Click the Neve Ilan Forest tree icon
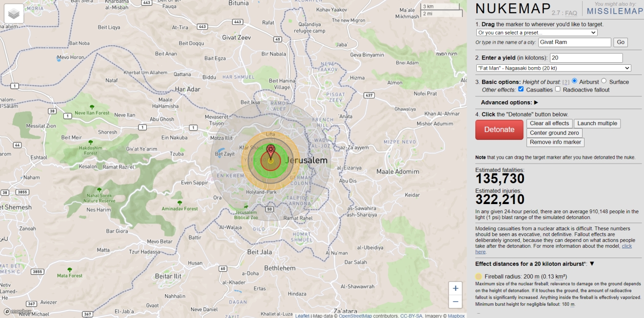 pos(92,107)
